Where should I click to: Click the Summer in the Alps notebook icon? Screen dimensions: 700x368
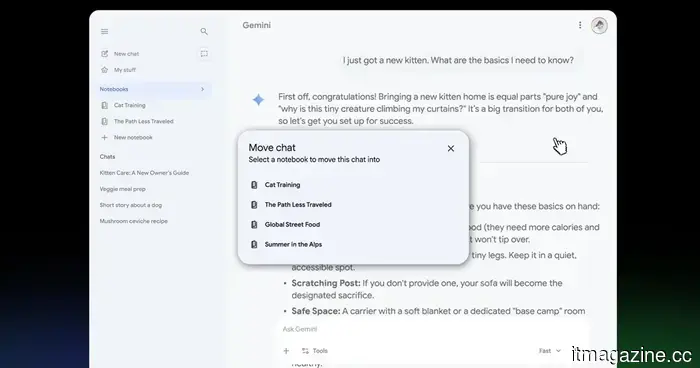click(x=254, y=244)
